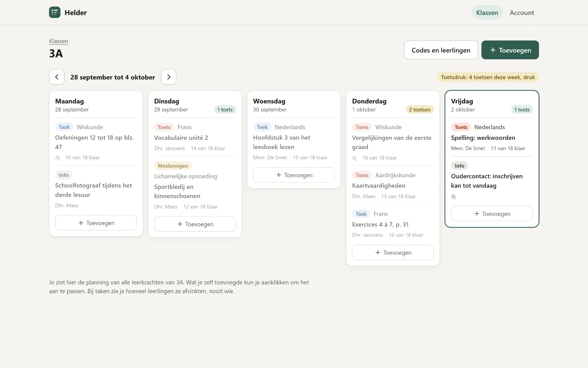Add item to Maandag via Toevoegen

[x=96, y=223]
